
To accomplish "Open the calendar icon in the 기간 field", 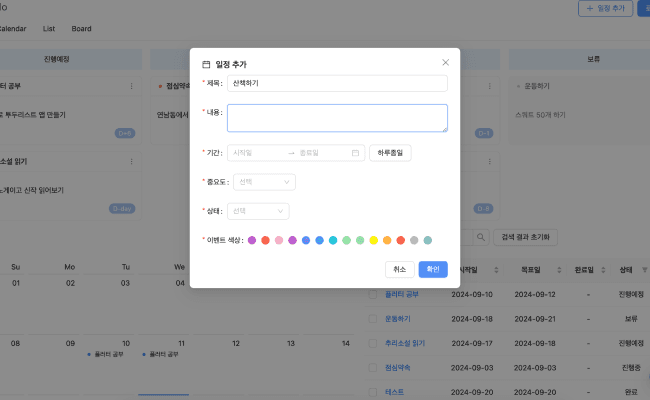I will (355, 153).
